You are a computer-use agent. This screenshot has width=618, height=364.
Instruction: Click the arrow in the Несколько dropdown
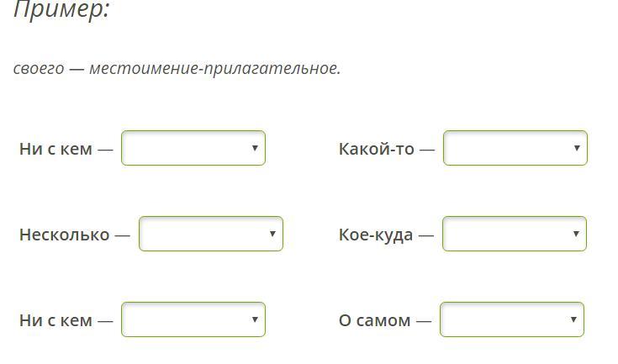point(272,234)
